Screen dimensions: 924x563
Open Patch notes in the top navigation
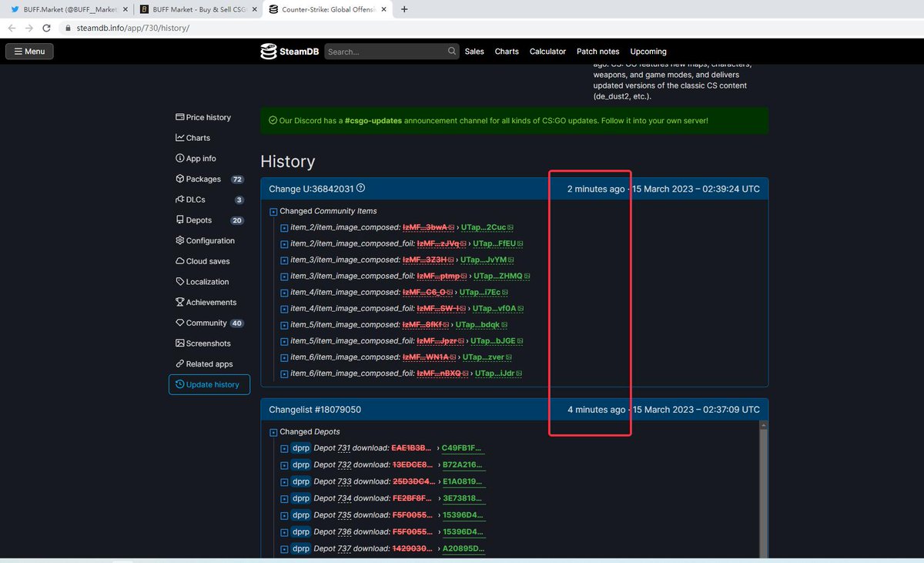[x=598, y=52]
